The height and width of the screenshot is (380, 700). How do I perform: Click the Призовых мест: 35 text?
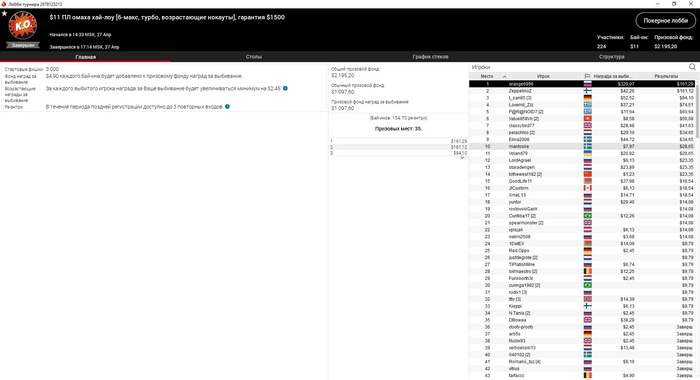(x=398, y=129)
